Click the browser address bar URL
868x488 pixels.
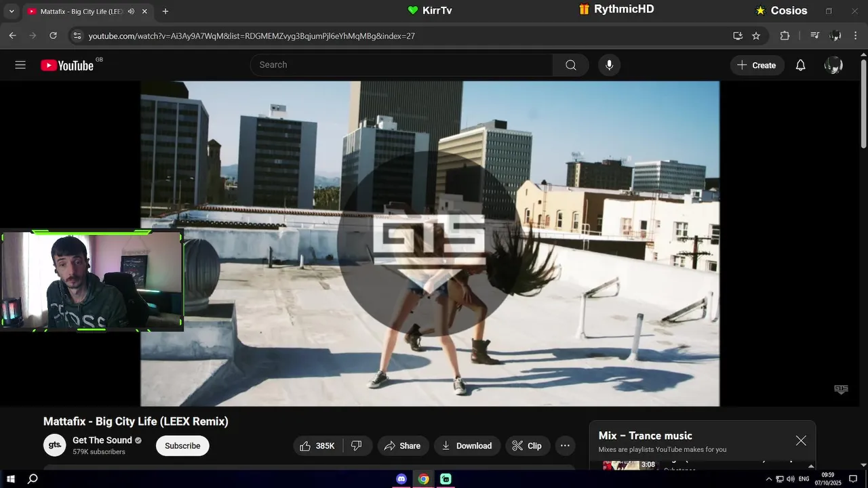pyautogui.click(x=252, y=36)
